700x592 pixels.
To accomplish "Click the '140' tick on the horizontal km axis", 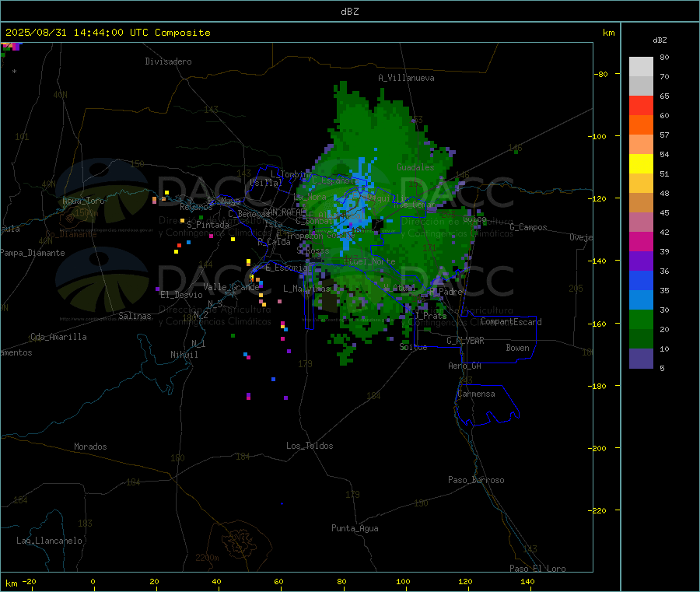I will (527, 581).
